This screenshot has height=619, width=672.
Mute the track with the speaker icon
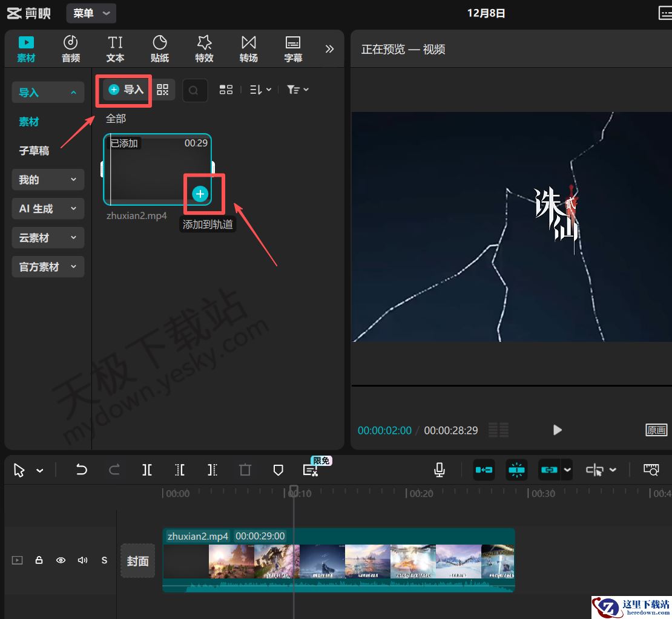click(82, 560)
